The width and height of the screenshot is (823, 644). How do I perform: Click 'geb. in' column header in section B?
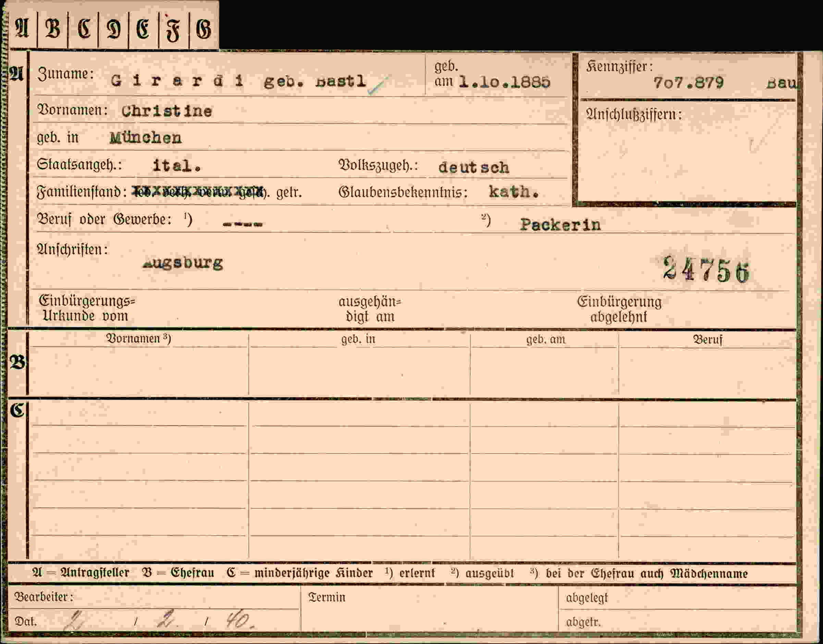(358, 339)
